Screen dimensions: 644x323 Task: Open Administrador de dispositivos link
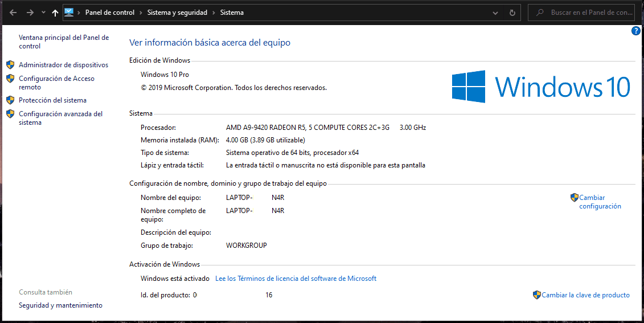coord(64,64)
